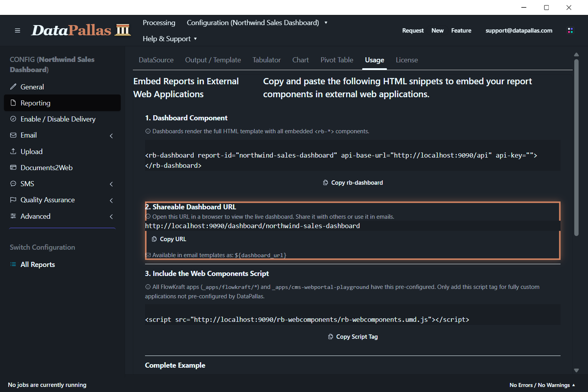Click the Email envelope icon
This screenshot has height=392, width=588.
tap(13, 135)
